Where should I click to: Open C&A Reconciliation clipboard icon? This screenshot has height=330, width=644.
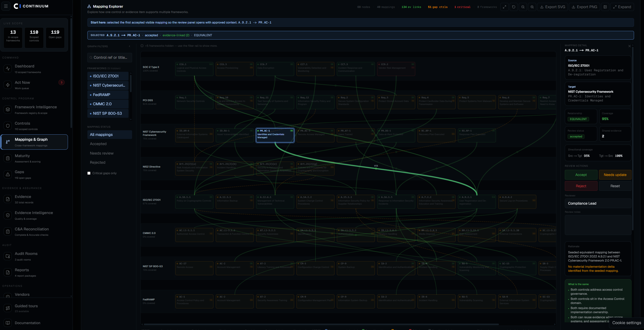8,232
